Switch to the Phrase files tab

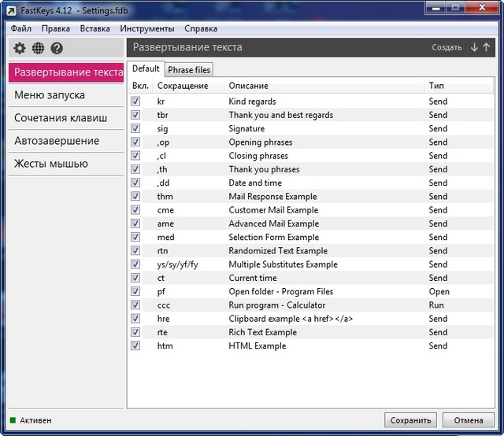(x=189, y=70)
